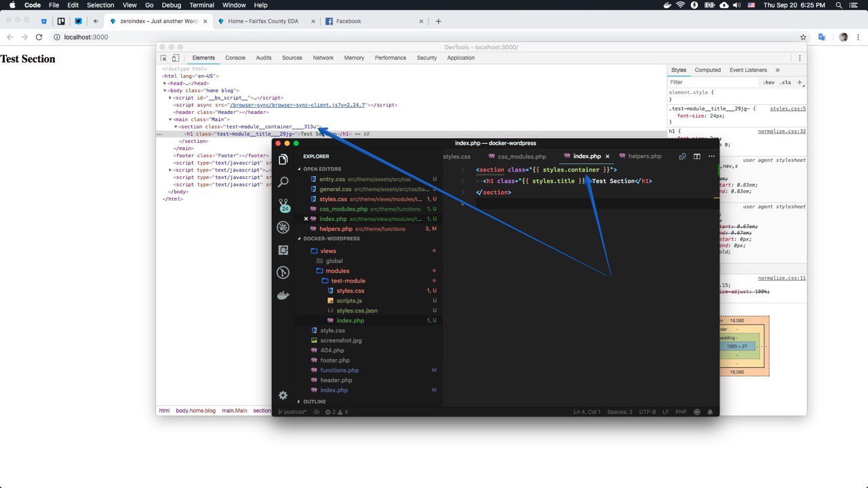
Task: Toggle the DevTools device toolbar icon
Action: coord(176,58)
